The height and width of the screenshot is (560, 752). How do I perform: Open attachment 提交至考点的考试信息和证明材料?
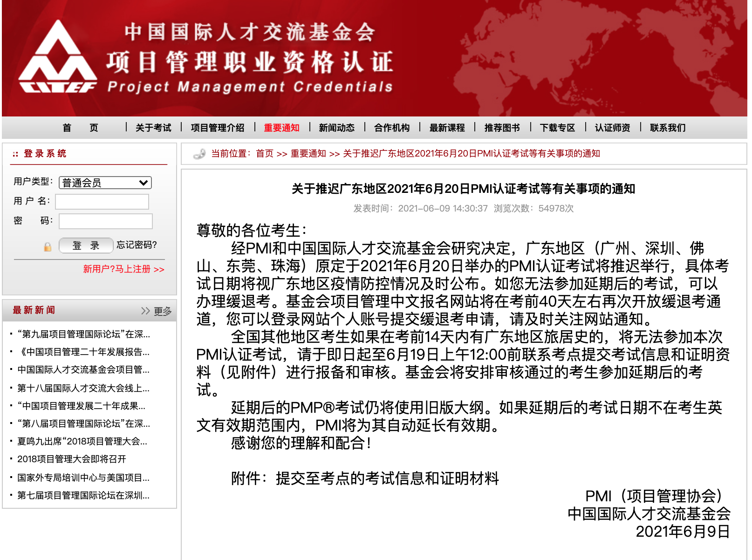click(x=387, y=478)
